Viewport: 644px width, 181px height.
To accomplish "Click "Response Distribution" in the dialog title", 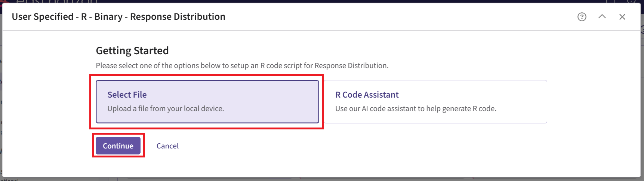I will point(178,17).
